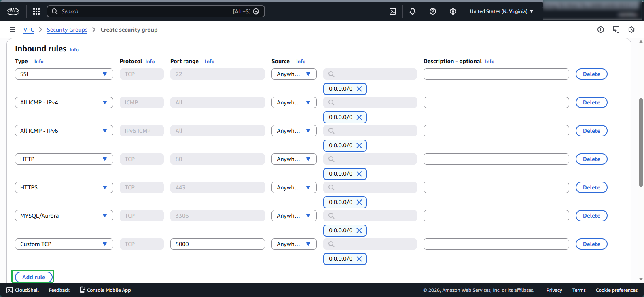
Task: Open the services grid menu icon
Action: (x=36, y=11)
